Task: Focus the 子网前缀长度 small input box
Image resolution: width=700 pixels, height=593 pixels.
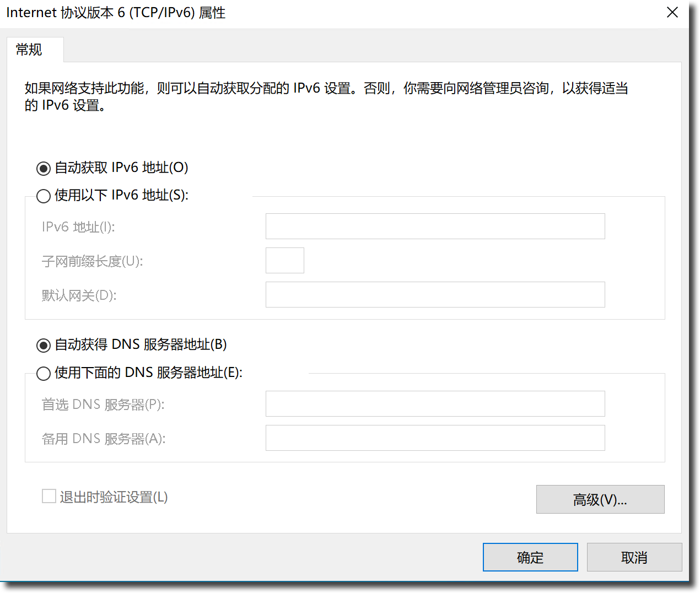Action: point(284,261)
